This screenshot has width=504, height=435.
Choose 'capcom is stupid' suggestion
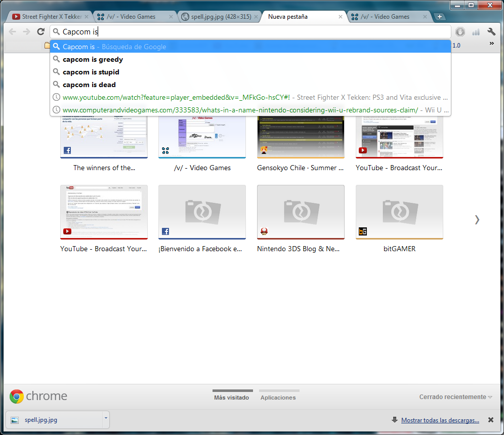250,72
